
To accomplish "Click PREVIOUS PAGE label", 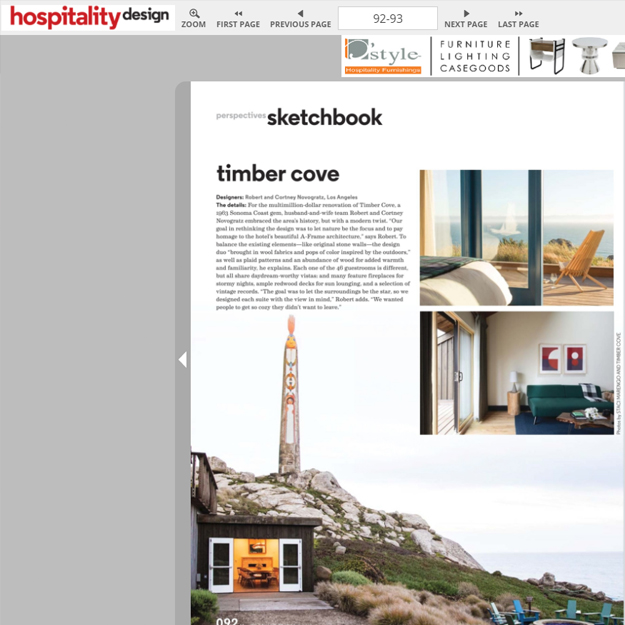I will 301,24.
